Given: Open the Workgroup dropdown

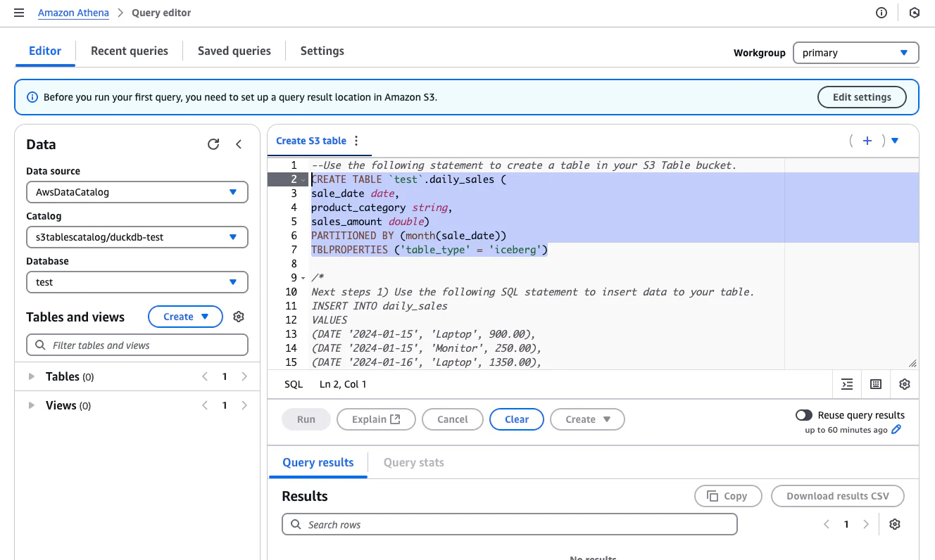Looking at the screenshot, I should click(855, 53).
